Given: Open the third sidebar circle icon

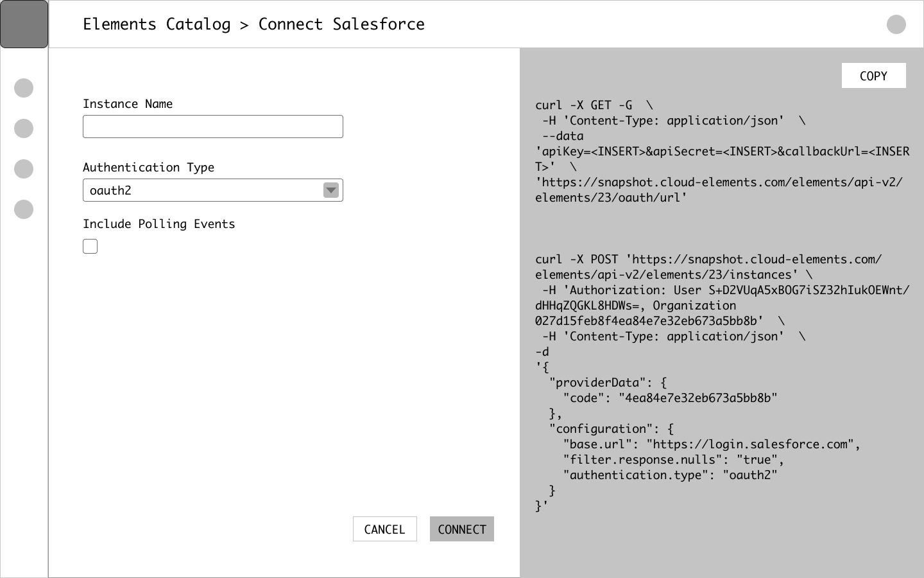Looking at the screenshot, I should [24, 169].
